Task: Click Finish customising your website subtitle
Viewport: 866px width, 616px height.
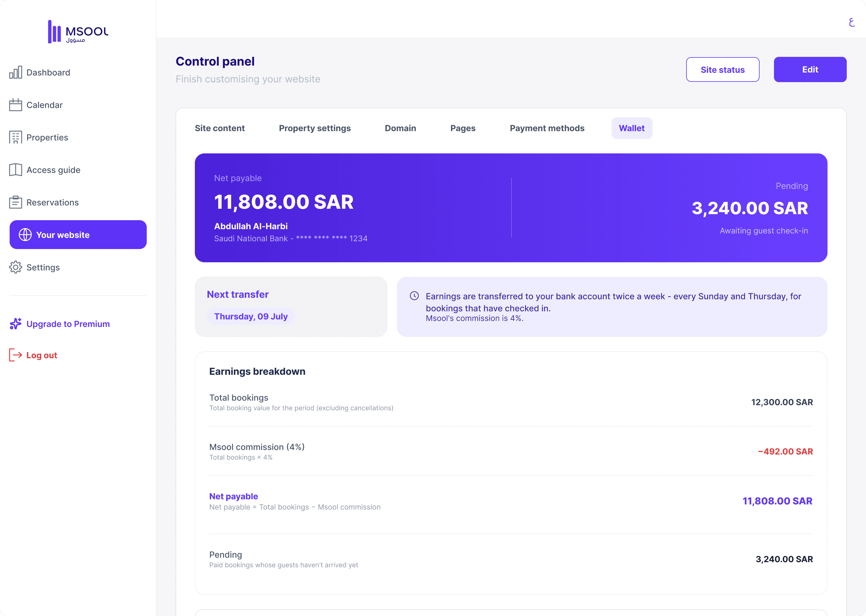Action: tap(248, 79)
